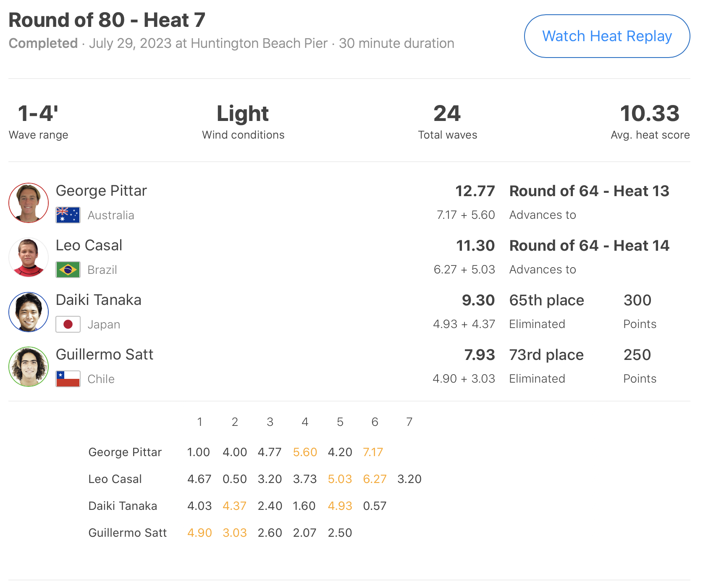Click George Pittar's 12.77 heat total
Image resolution: width=703 pixels, height=588 pixels.
pyautogui.click(x=475, y=191)
